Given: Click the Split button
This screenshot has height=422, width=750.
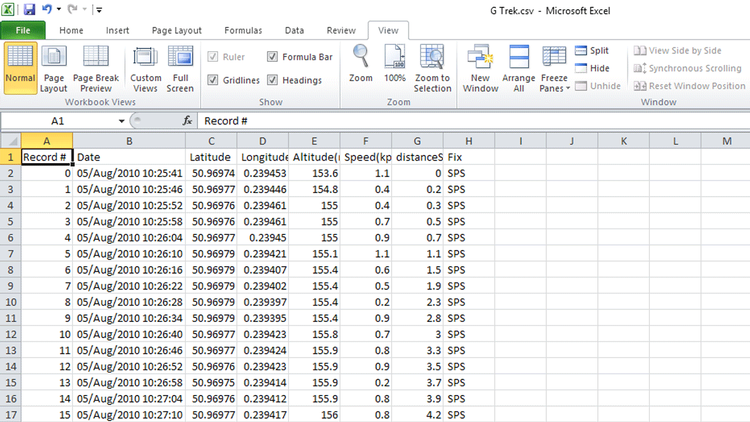Looking at the screenshot, I should tap(591, 50).
